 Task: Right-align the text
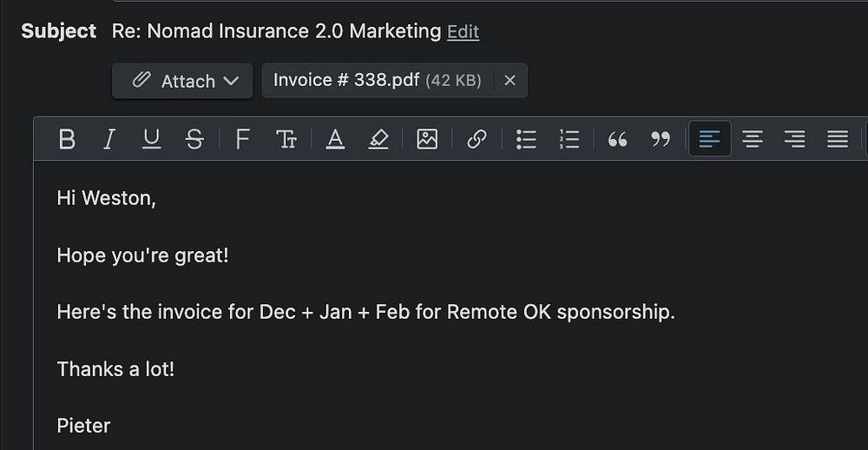click(x=794, y=139)
